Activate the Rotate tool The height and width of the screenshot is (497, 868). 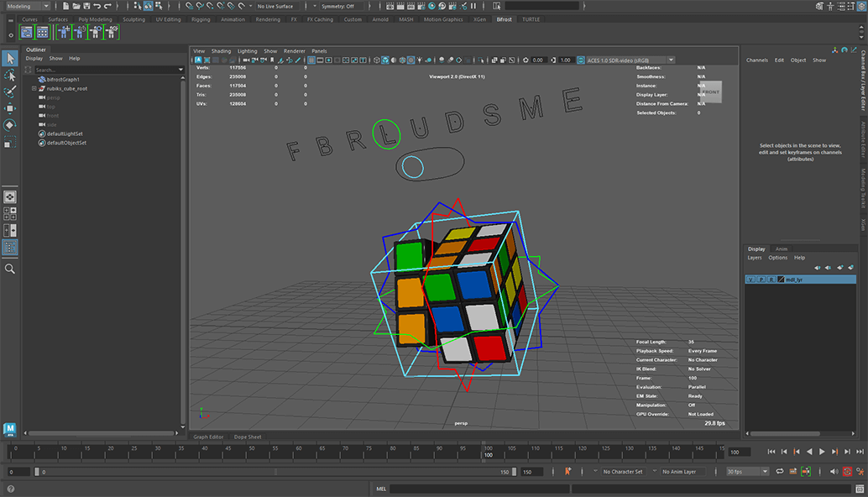click(10, 125)
